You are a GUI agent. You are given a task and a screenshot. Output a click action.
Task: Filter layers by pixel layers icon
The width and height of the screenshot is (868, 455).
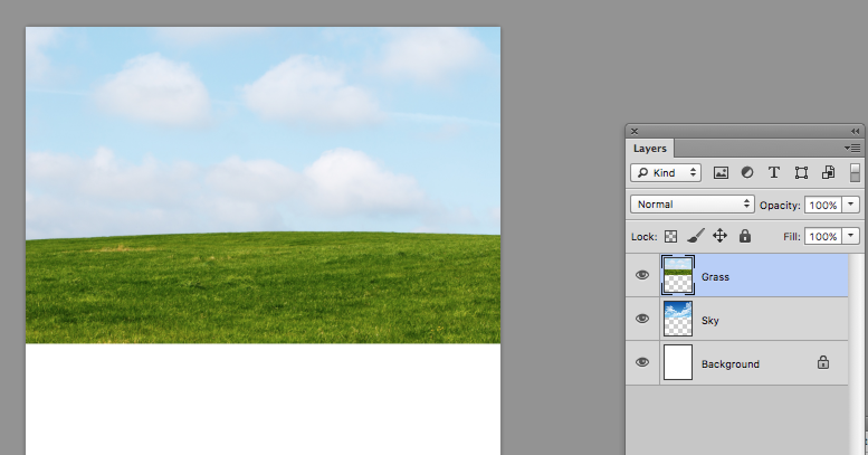coord(721,173)
